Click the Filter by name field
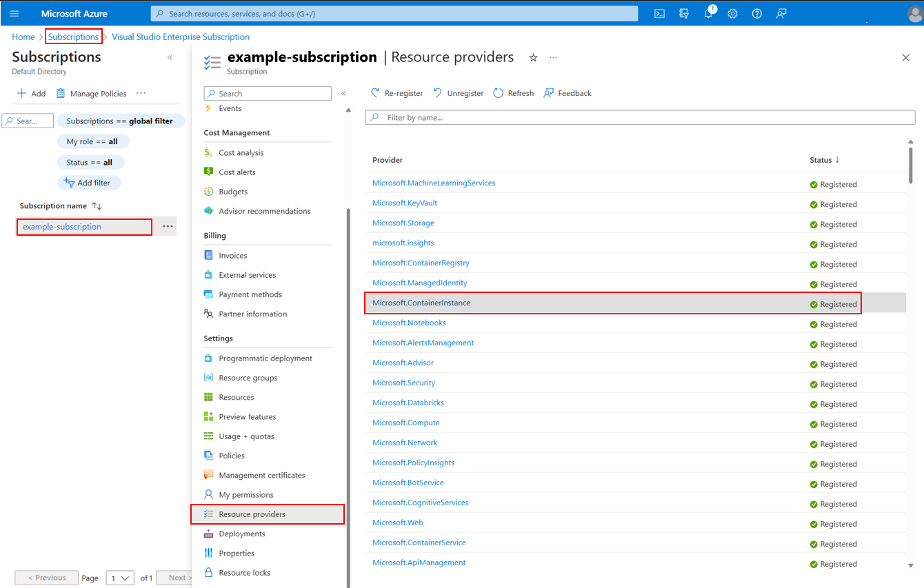Screen dimensions: 924x588 (x=640, y=117)
